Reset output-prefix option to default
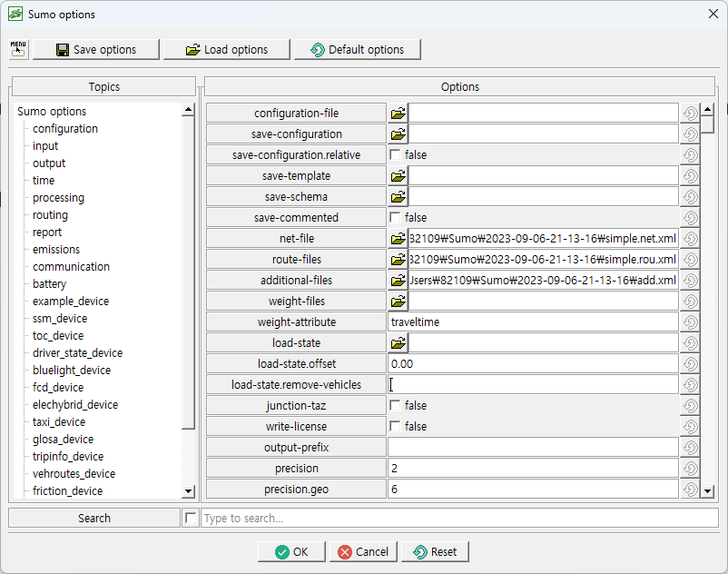 691,447
